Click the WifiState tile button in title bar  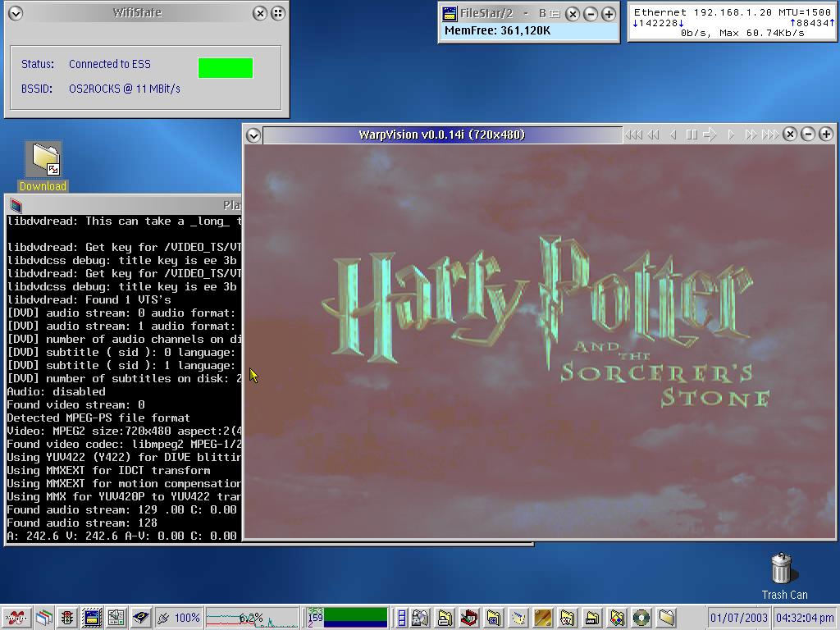(x=278, y=13)
